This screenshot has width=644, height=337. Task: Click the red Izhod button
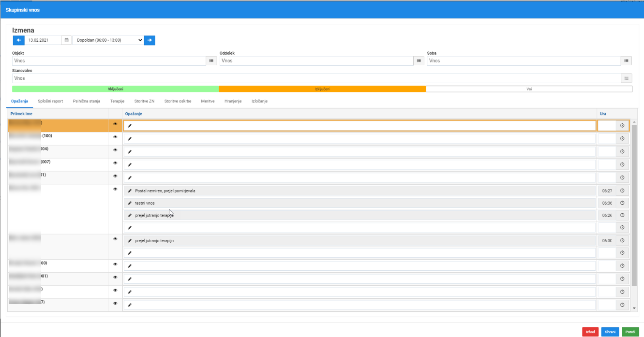pyautogui.click(x=590, y=332)
